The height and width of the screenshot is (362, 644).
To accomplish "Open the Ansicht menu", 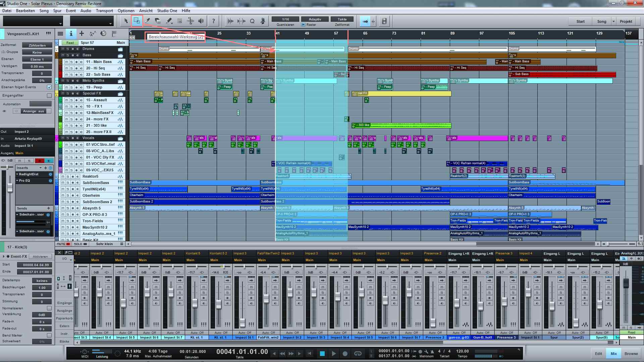I will (146, 11).
